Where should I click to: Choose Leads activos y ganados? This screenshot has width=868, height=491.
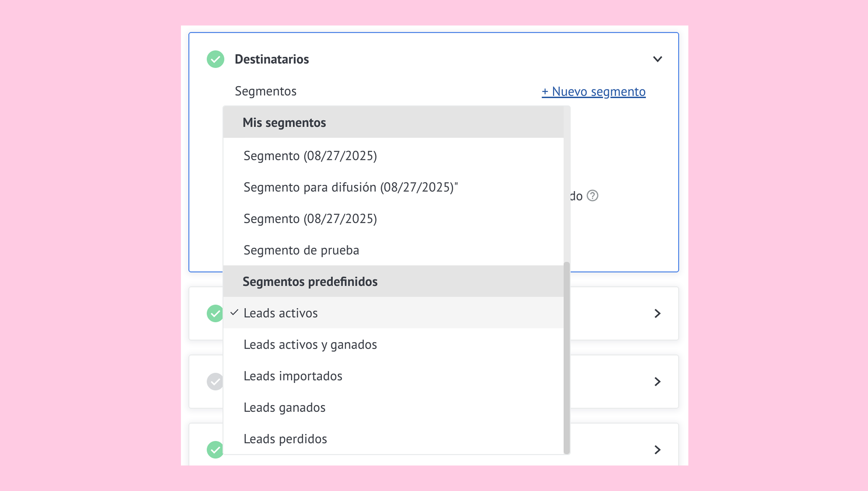click(310, 345)
